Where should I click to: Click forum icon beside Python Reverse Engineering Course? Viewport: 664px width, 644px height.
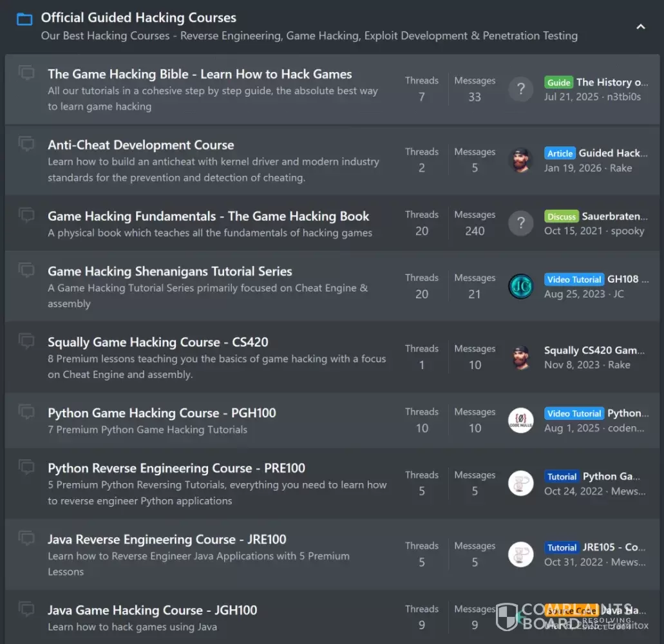pos(26,467)
